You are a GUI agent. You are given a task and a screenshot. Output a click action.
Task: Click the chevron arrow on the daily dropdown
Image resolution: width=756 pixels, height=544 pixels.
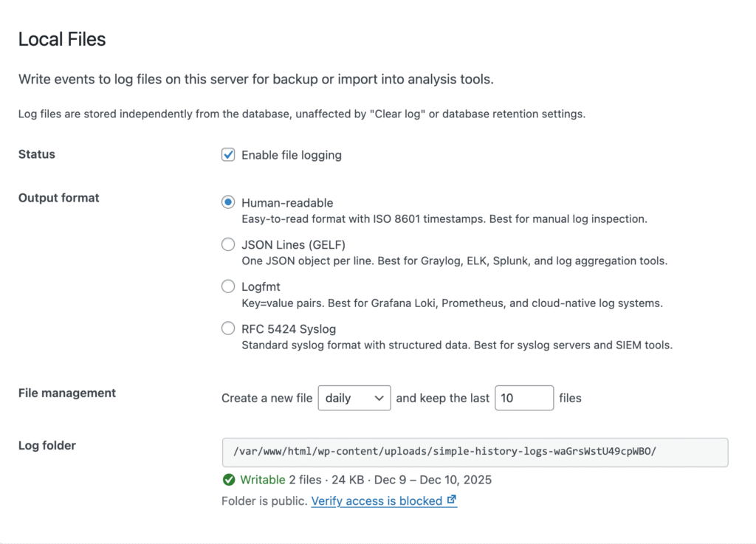click(379, 398)
